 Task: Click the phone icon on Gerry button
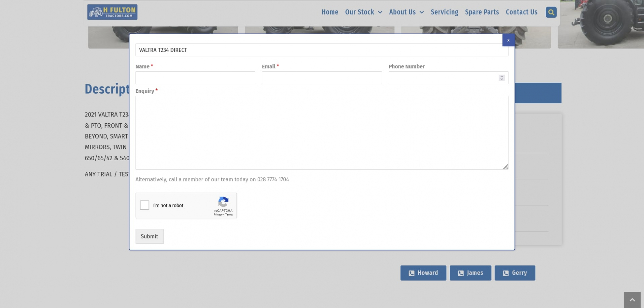click(x=506, y=273)
